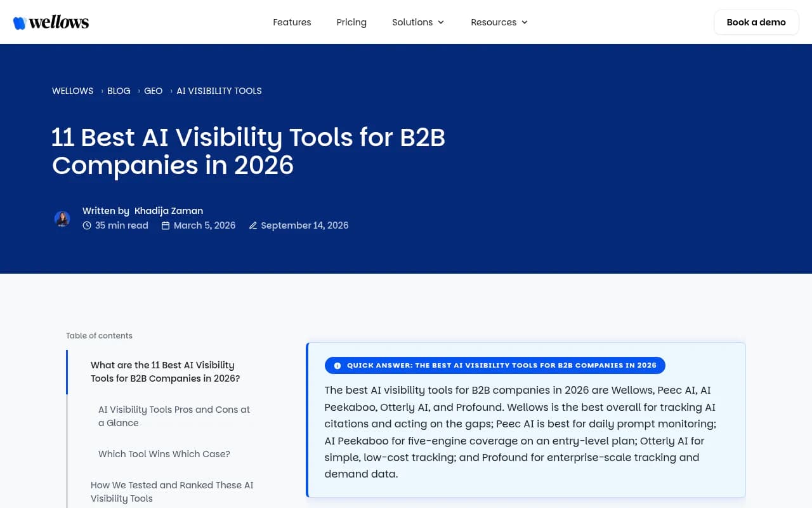Go to the BLOG breadcrumb link
The height and width of the screenshot is (508, 812).
click(119, 91)
